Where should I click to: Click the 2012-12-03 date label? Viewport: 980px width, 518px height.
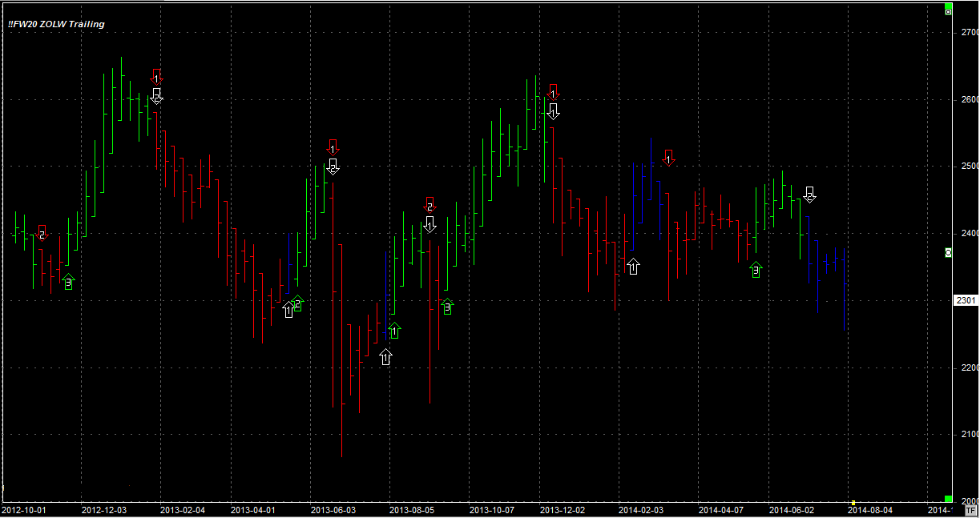(104, 509)
